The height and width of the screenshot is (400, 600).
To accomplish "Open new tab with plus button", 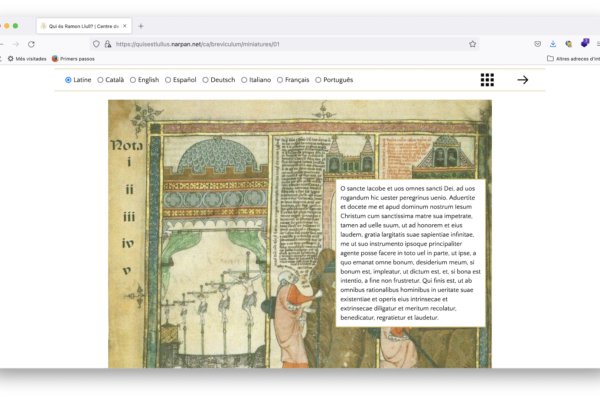I will [x=141, y=25].
